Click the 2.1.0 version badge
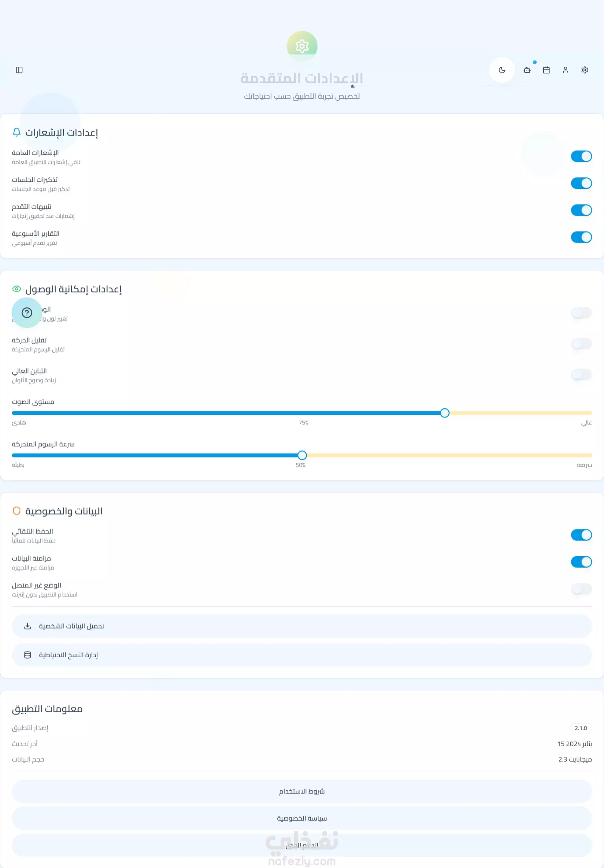This screenshot has width=604, height=868. click(580, 728)
